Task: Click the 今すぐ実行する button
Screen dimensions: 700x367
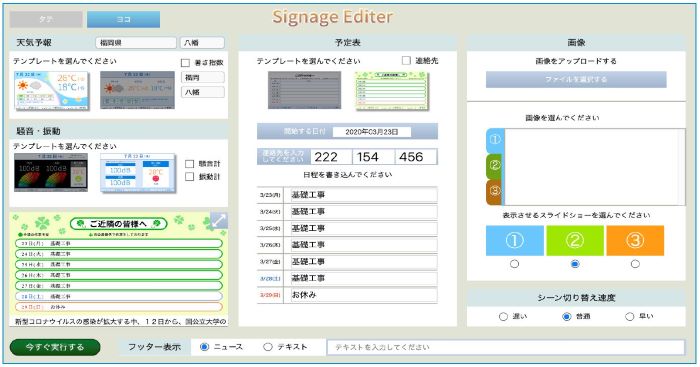Action: point(55,347)
